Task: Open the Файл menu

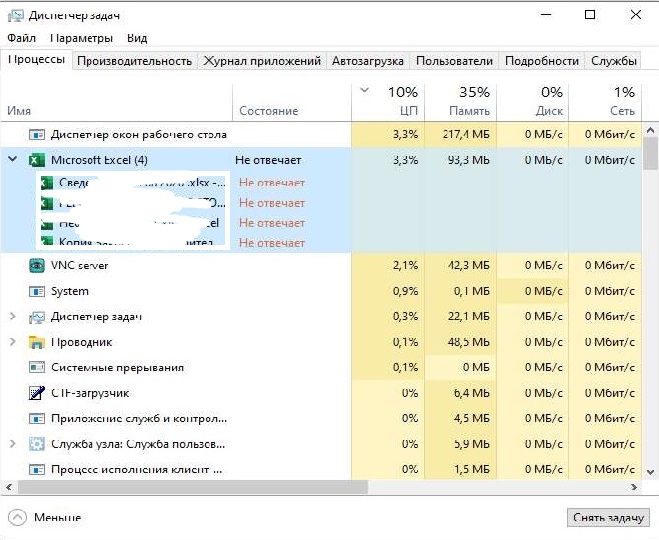Action: point(21,38)
